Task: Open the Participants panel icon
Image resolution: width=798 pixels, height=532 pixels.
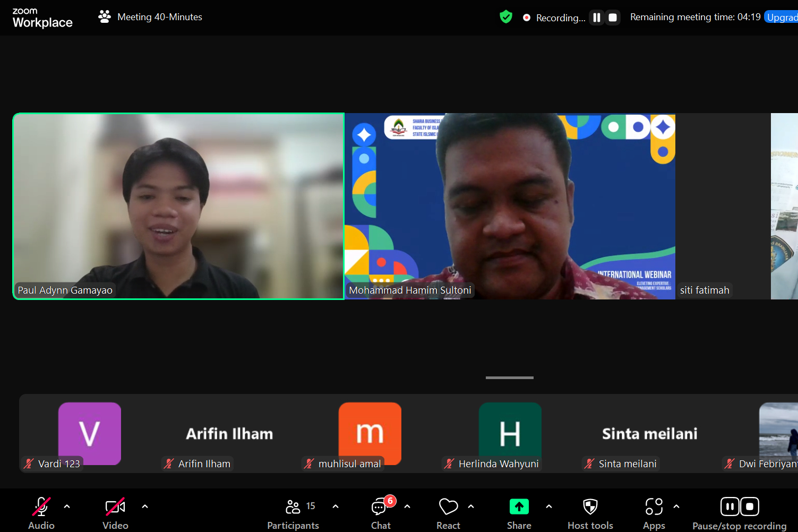Action: (293, 507)
